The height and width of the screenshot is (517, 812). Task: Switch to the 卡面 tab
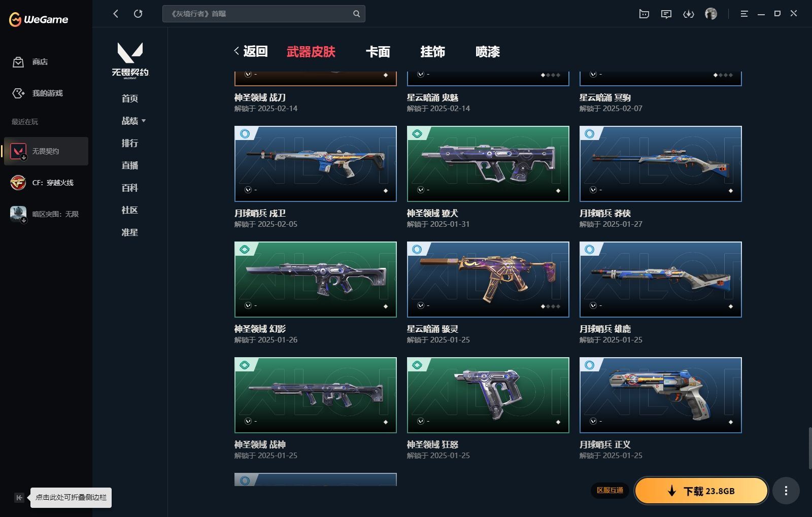[378, 52]
